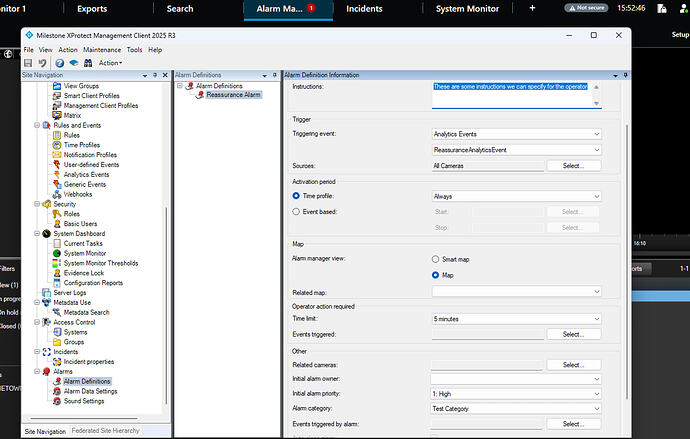
Task: Click the Reassurance Alarm icon
Action: 200,95
